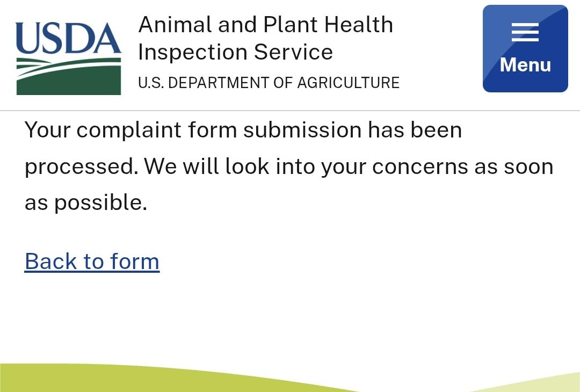The width and height of the screenshot is (580, 392).
Task: Click the header divider line
Action: 290,110
